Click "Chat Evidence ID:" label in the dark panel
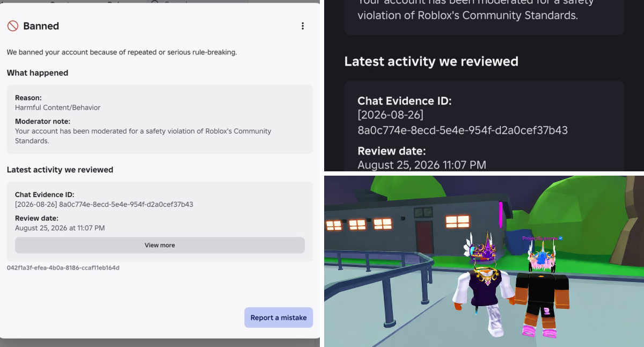Viewport: 644px width, 347px height. point(405,100)
